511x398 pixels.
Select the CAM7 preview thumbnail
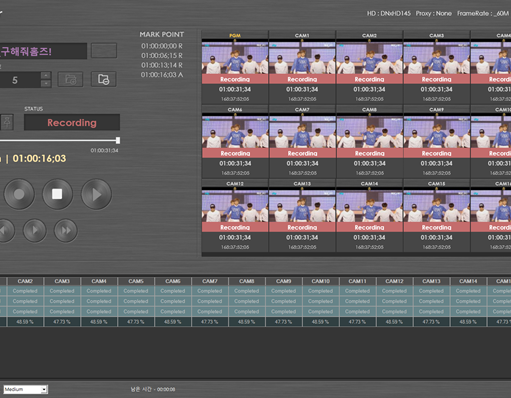(x=302, y=131)
